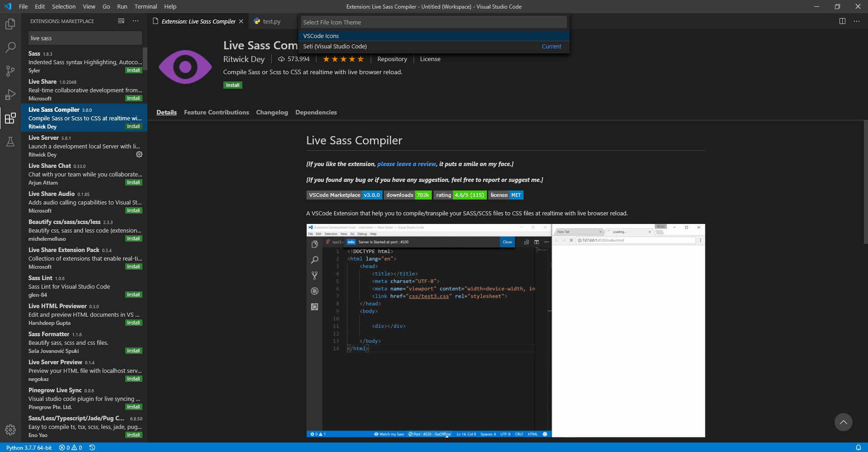This screenshot has height=452, width=868.
Task: Install Live HTML Previewer extension
Action: [133, 323]
